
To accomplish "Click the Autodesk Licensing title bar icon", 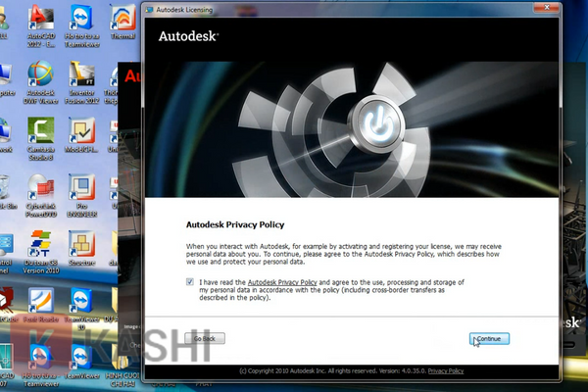I will [x=150, y=8].
